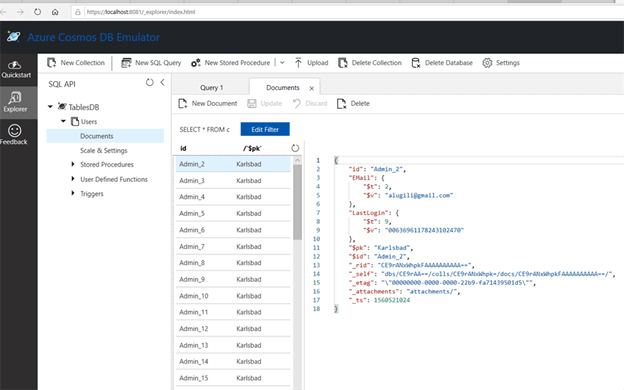Click the Upload toolbar button

[x=311, y=63]
